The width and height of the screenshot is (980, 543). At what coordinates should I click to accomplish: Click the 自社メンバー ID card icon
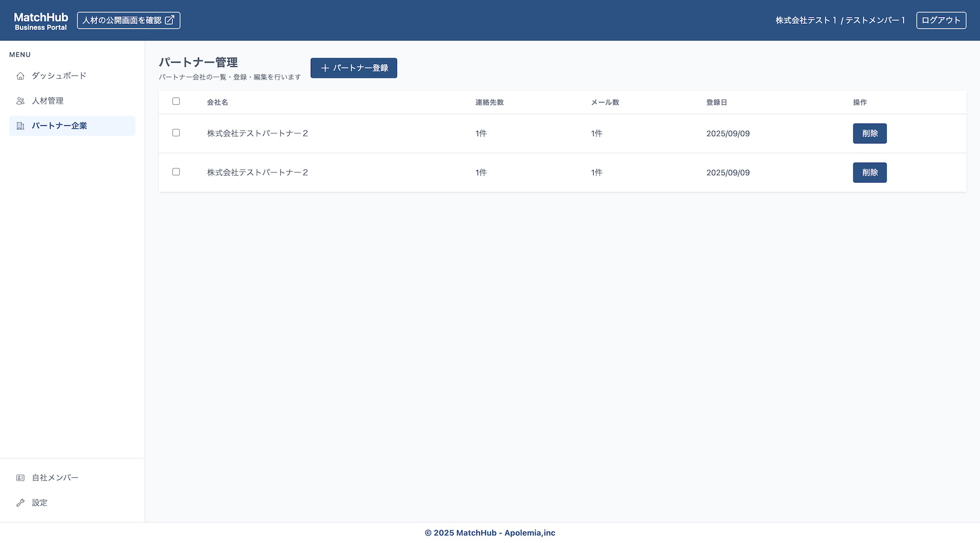click(x=20, y=477)
